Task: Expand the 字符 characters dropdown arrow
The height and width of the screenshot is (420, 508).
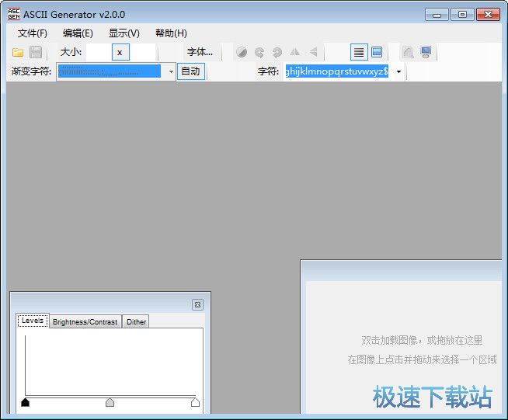Action: click(x=399, y=71)
